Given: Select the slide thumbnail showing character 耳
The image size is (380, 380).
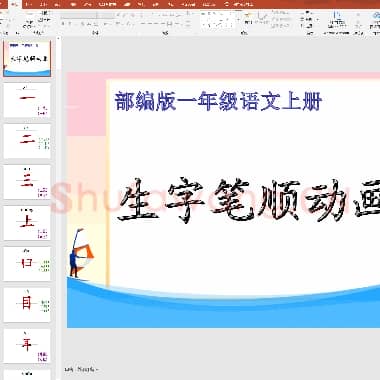Looking at the screenshot, I should (27, 346).
